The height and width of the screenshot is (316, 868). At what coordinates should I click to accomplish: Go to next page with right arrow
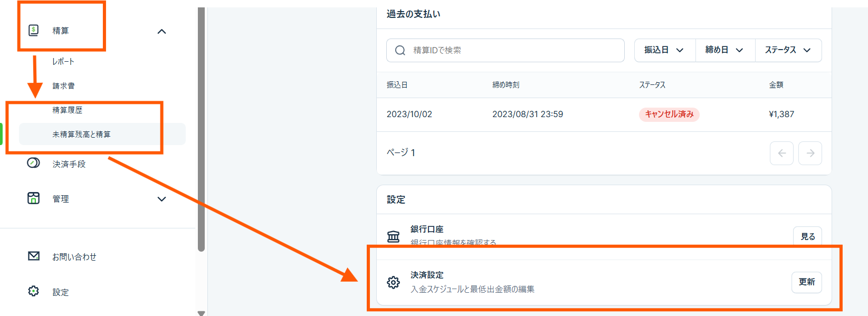pyautogui.click(x=810, y=153)
